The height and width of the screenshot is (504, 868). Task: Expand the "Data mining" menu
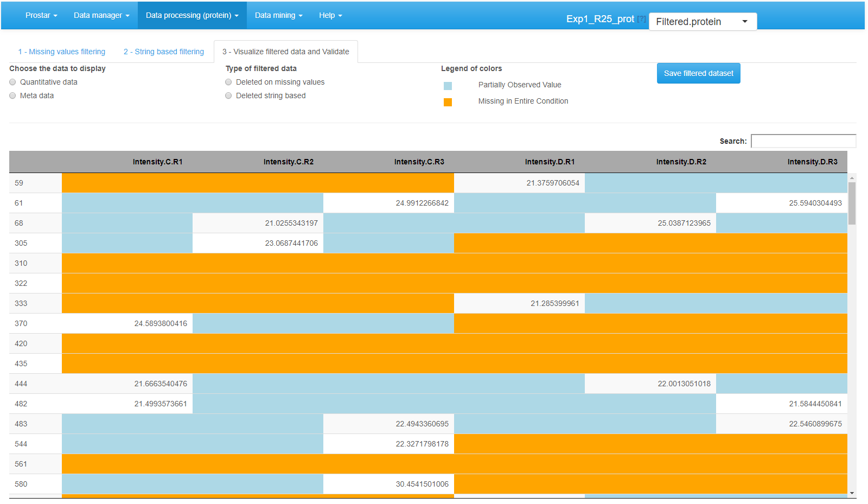278,15
